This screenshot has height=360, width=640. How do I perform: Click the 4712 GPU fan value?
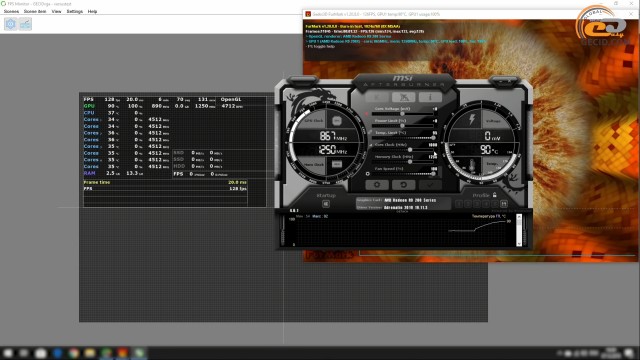pyautogui.click(x=232, y=106)
